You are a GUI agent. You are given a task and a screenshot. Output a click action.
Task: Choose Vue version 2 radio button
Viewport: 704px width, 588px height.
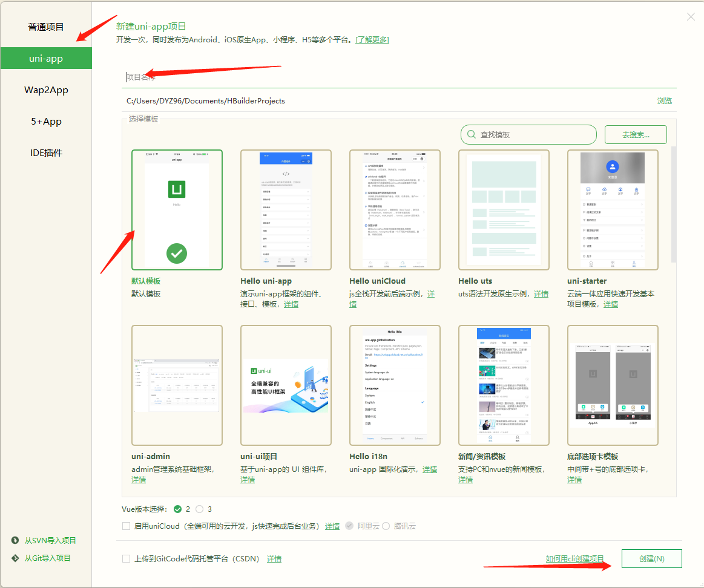coord(178,509)
